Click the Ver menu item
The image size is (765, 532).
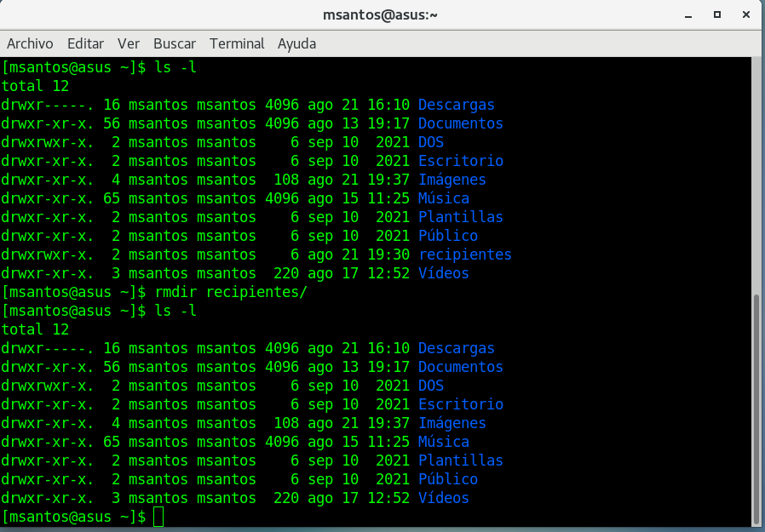[x=129, y=43]
